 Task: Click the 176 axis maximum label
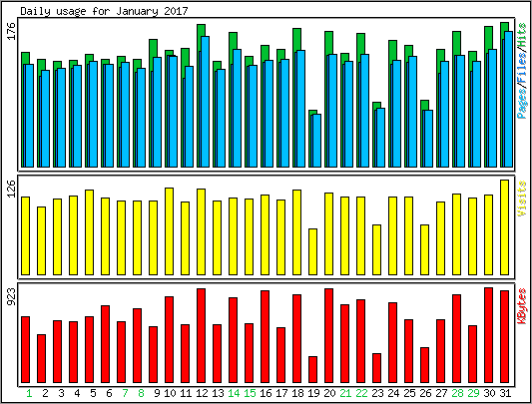(12, 31)
